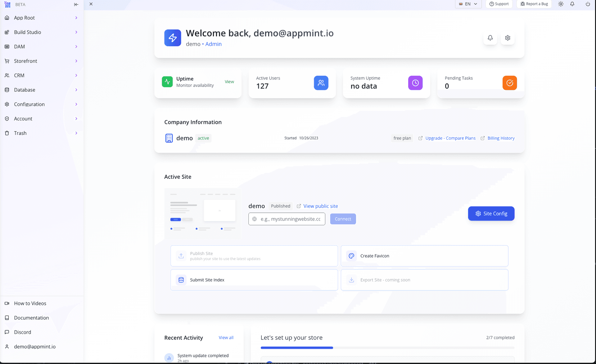This screenshot has height=364, width=596.
Task: Click the purple System Uptime clock icon
Action: [x=415, y=83]
